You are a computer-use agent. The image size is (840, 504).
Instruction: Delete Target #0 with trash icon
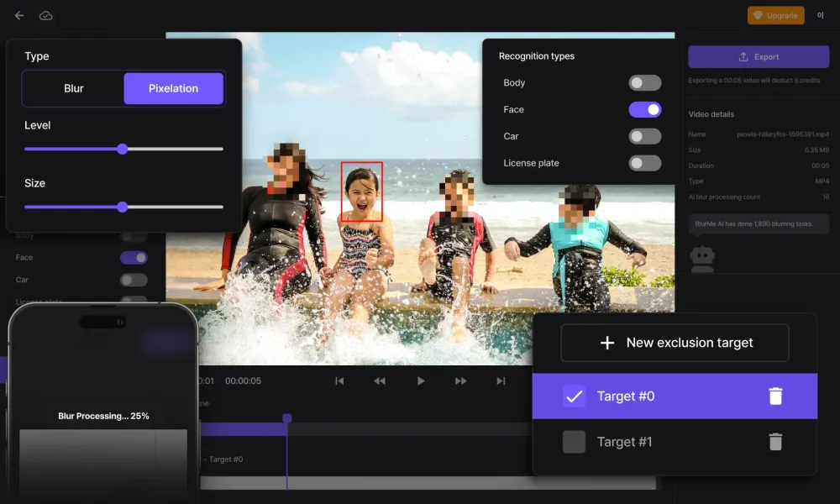pos(775,396)
